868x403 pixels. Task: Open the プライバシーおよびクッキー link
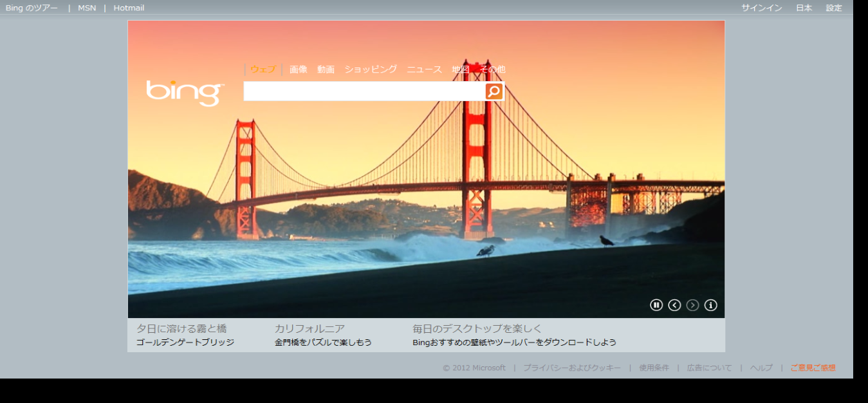coord(571,368)
